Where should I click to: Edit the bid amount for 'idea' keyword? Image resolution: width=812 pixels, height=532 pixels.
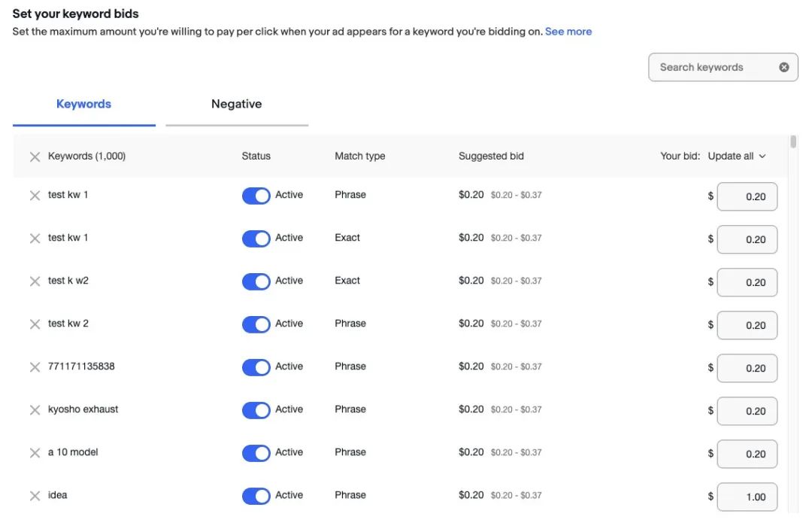(x=747, y=497)
